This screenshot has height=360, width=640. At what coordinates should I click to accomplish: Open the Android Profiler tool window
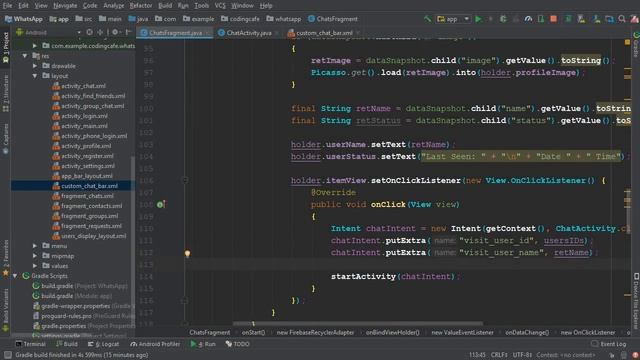[x=156, y=344]
